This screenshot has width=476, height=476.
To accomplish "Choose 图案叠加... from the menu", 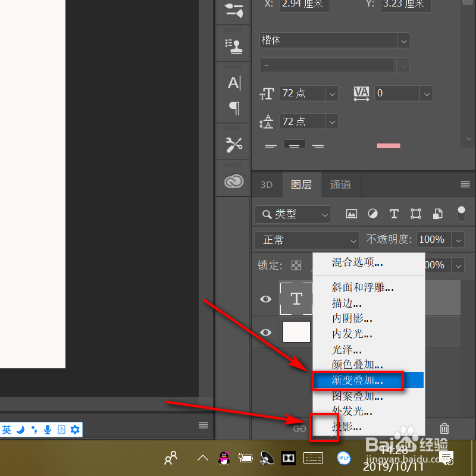I will click(369, 396).
